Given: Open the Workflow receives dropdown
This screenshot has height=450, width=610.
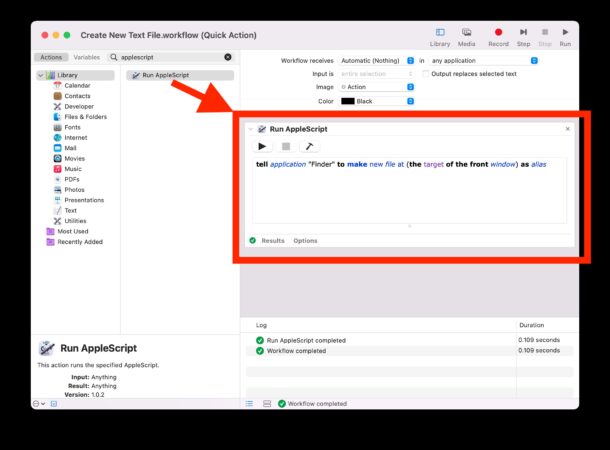Looking at the screenshot, I should click(x=376, y=61).
